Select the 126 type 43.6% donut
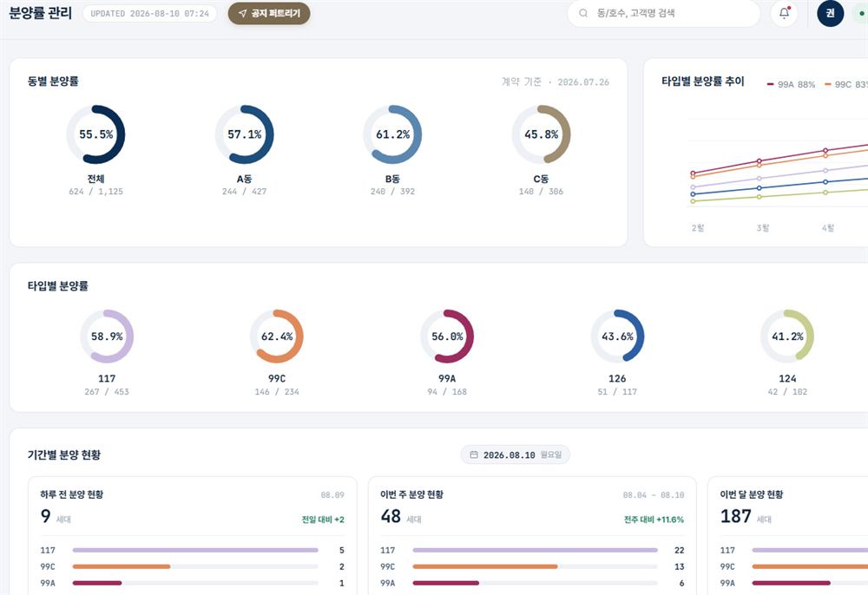The height and width of the screenshot is (595, 868). 617,337
